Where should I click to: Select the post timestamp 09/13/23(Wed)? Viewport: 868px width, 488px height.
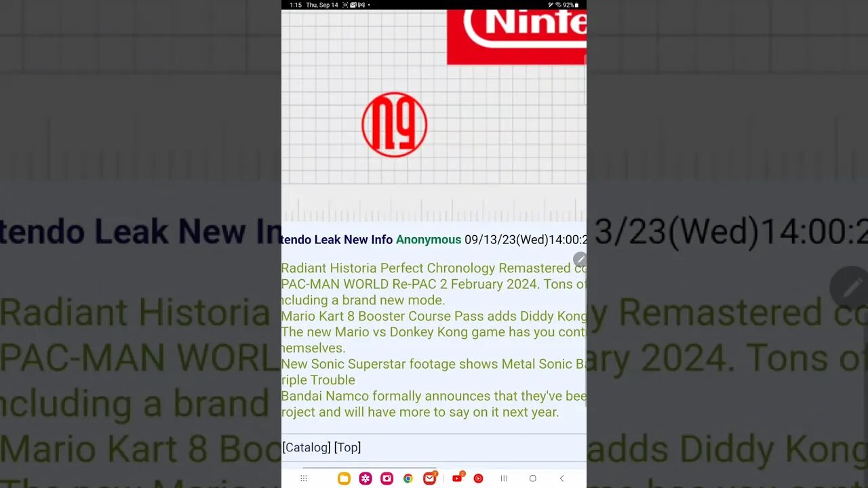pos(506,240)
